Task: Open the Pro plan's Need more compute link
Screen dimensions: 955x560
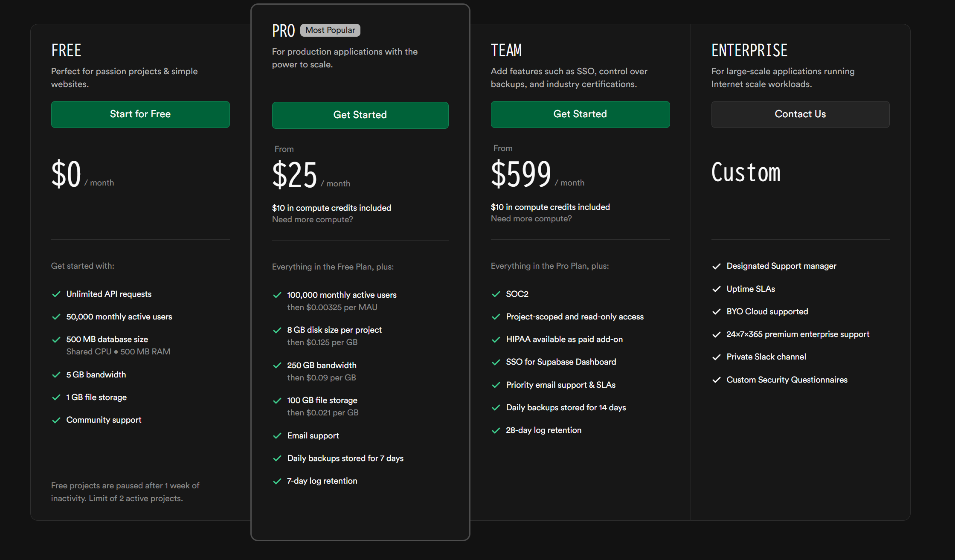Action: (x=312, y=220)
